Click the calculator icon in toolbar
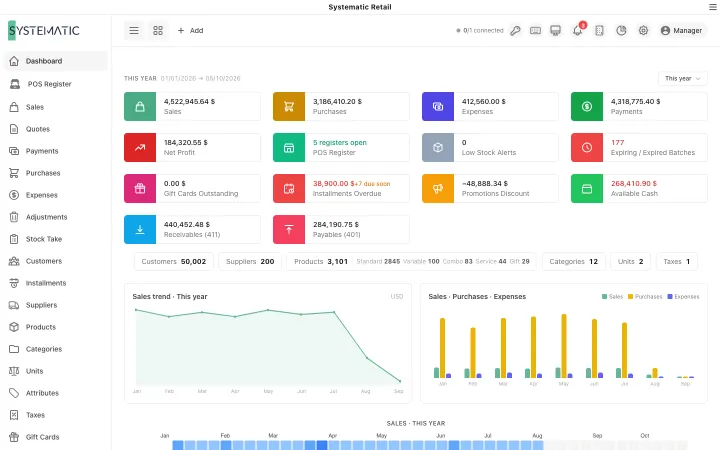 point(599,30)
